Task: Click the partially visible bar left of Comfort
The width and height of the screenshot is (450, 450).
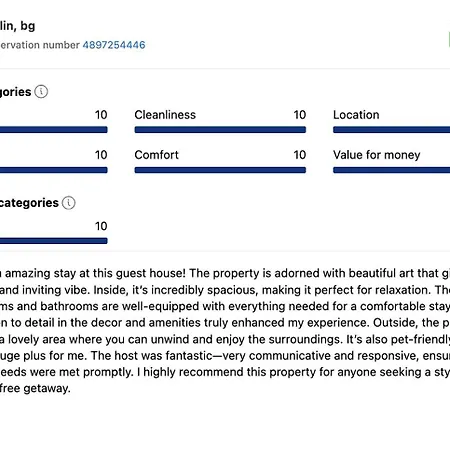Action: (53, 170)
